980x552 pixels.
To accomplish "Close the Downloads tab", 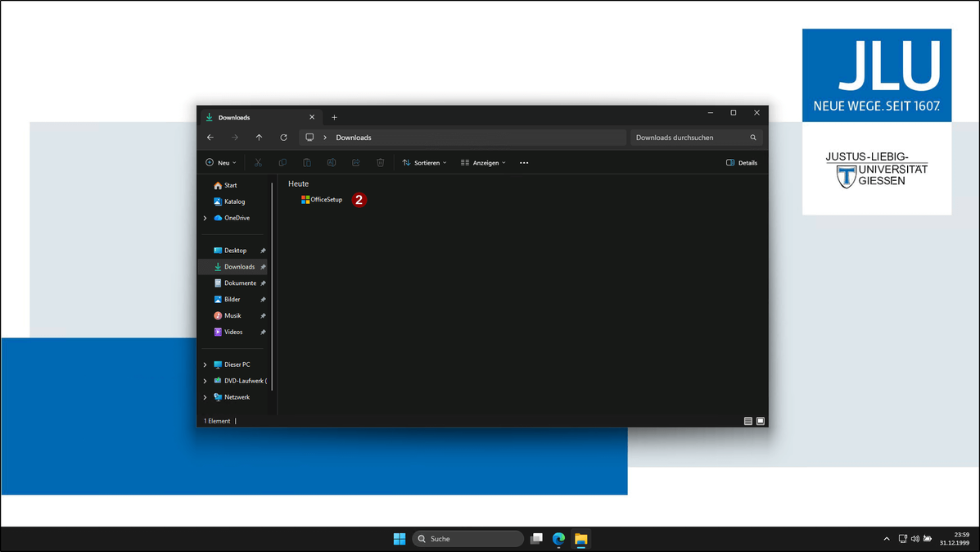I will (x=312, y=117).
